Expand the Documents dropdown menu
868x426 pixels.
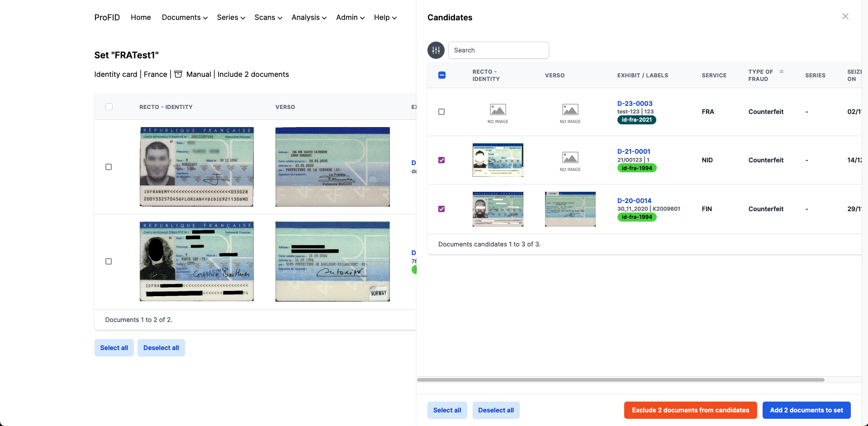click(185, 18)
